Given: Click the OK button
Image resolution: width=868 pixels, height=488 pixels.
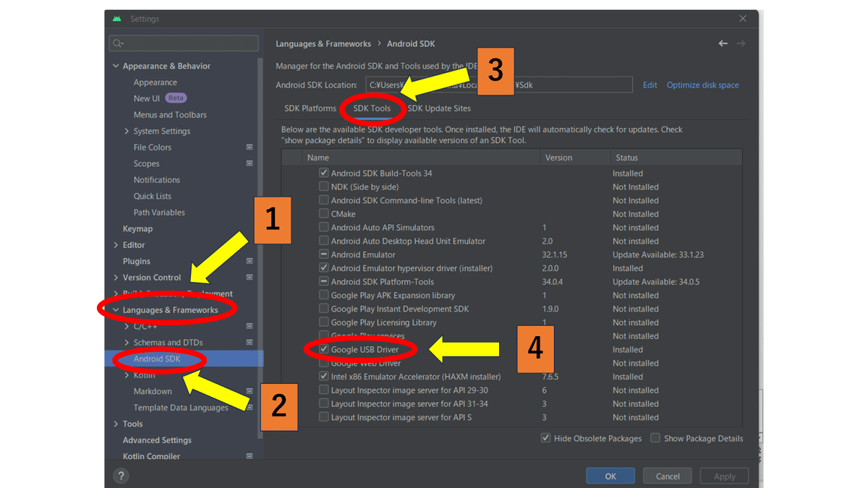Looking at the screenshot, I should point(610,476).
